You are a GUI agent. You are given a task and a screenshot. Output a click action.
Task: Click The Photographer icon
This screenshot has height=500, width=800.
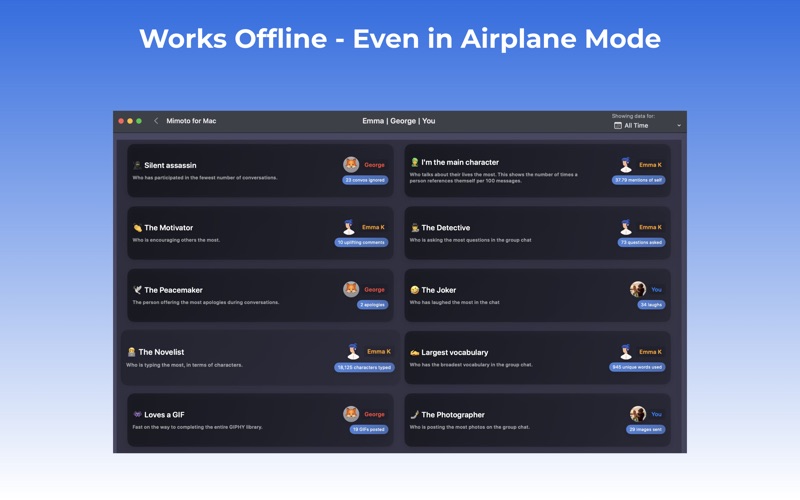[414, 415]
